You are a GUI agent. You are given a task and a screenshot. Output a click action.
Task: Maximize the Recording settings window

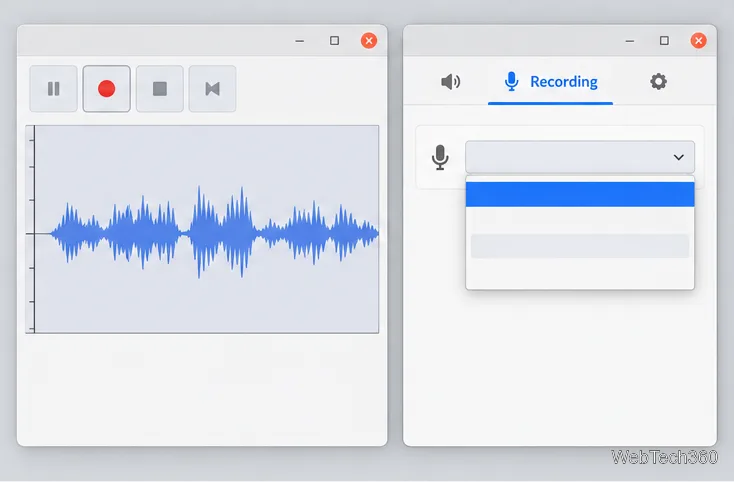(x=664, y=41)
